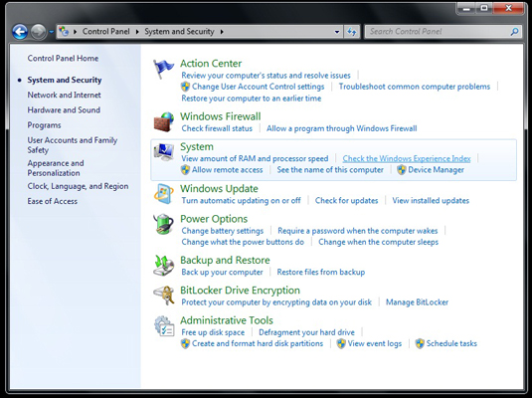The width and height of the screenshot is (532, 398).
Task: Open the Power Options heading
Action: coord(214,219)
